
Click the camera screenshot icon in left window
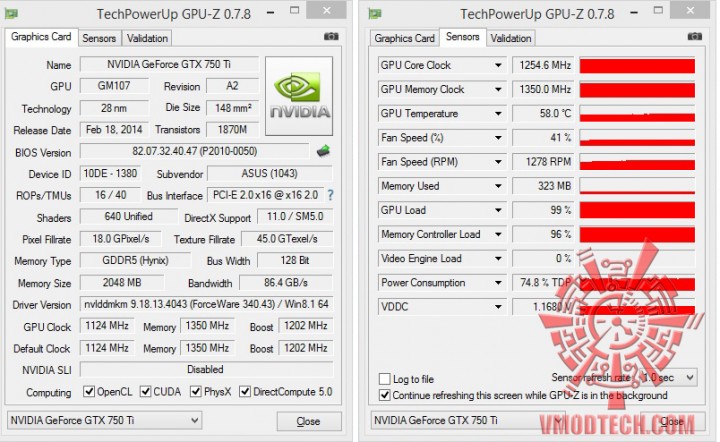[x=331, y=36]
